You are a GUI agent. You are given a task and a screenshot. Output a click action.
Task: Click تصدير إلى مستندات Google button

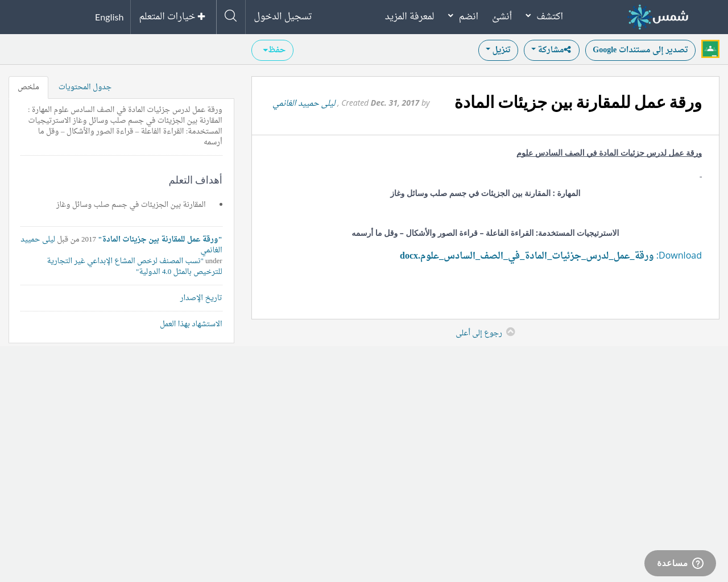point(640,50)
